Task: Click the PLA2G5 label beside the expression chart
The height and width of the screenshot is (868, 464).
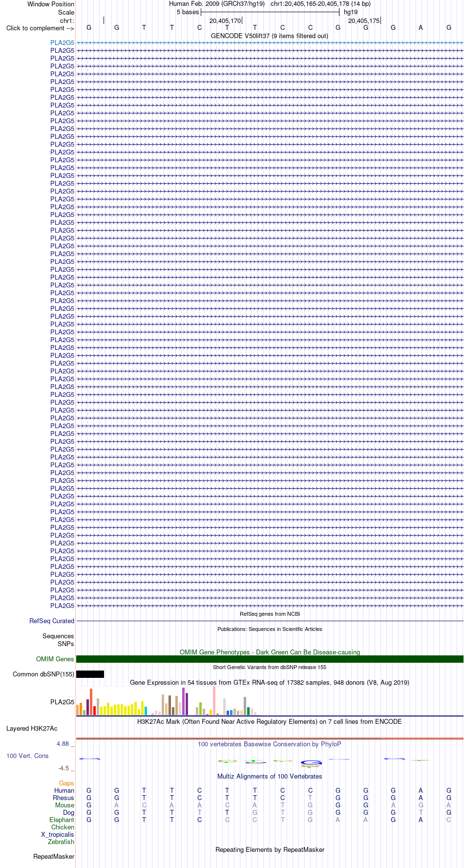Action: 63,702
